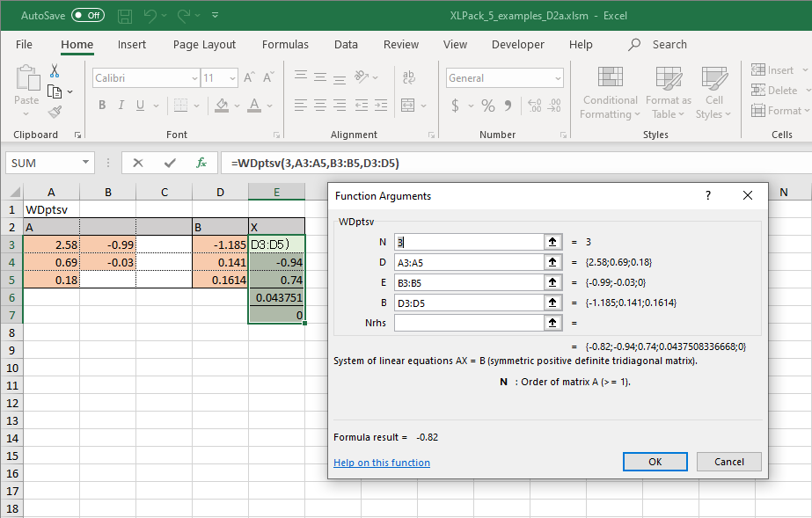Click the Decrease Decimal icon
The height and width of the screenshot is (518, 812).
click(554, 106)
